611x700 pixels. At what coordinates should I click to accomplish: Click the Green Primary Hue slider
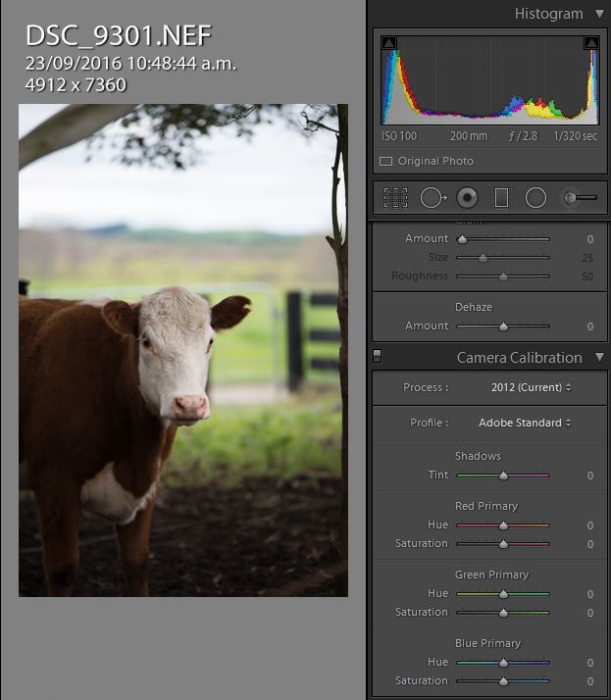[x=503, y=594]
